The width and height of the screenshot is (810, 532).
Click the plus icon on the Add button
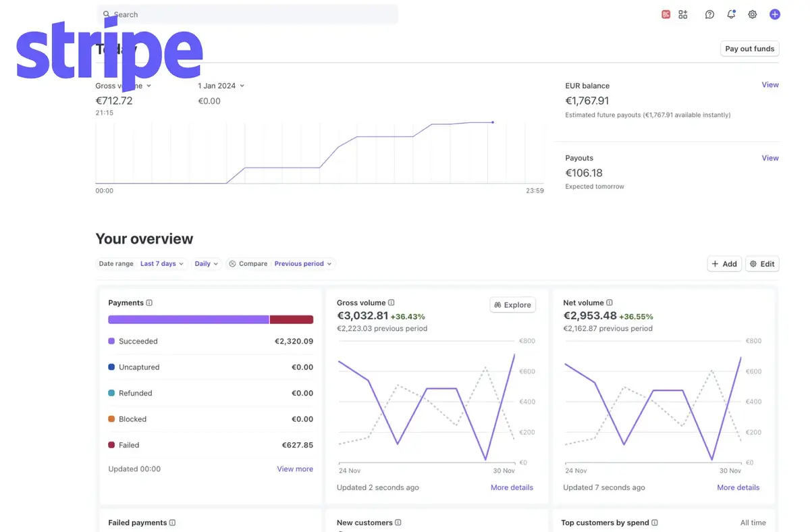click(715, 264)
